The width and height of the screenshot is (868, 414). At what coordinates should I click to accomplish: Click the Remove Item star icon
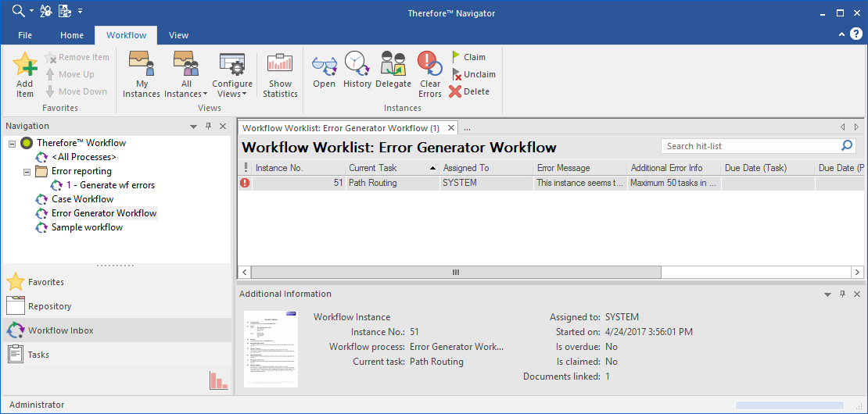click(50, 58)
